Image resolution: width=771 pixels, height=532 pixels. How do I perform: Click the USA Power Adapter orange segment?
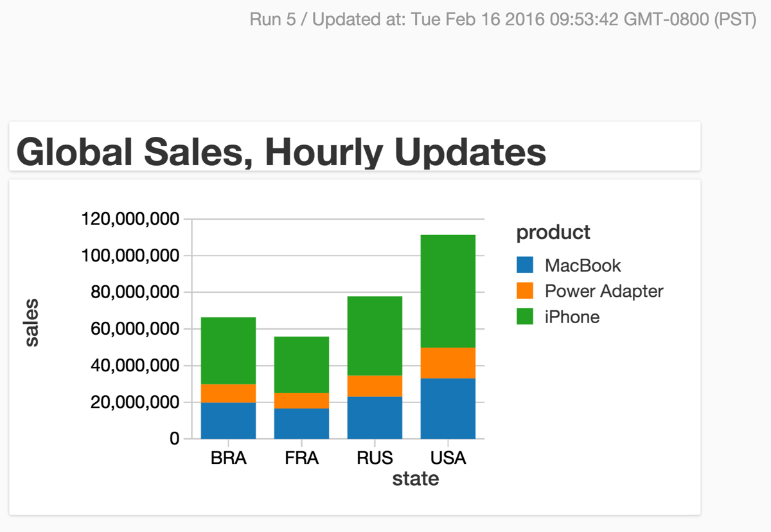[448, 363]
